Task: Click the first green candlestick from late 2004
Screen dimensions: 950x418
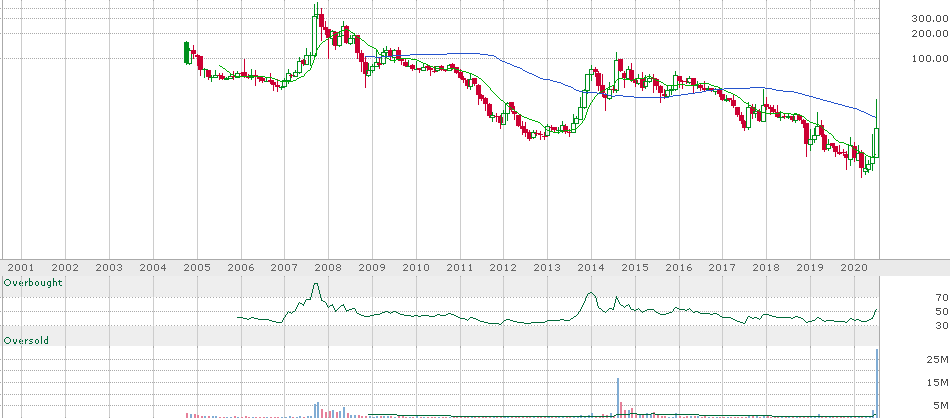Action: [187, 53]
